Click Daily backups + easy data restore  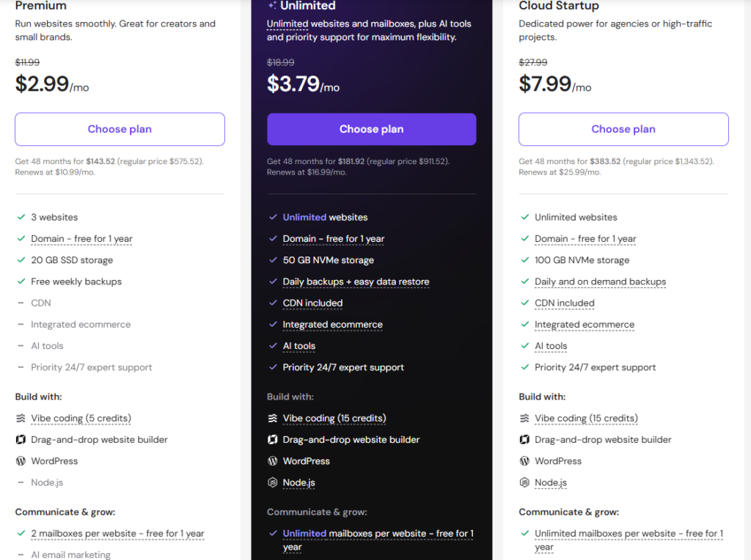click(x=356, y=281)
